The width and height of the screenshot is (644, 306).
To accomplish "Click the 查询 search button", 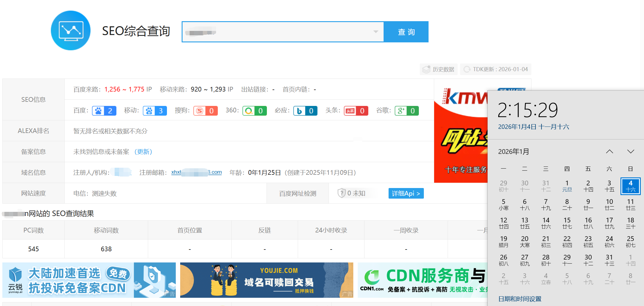I will (406, 32).
